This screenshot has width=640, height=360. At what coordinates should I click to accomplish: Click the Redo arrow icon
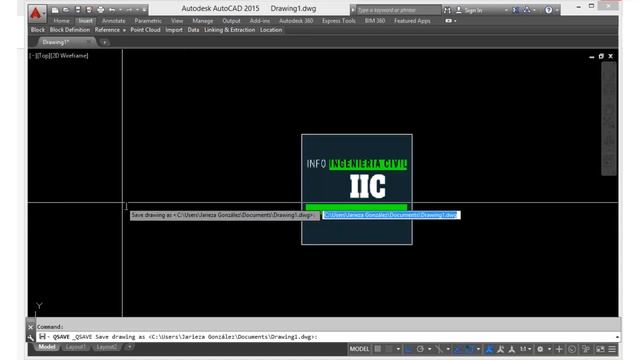coord(129,10)
